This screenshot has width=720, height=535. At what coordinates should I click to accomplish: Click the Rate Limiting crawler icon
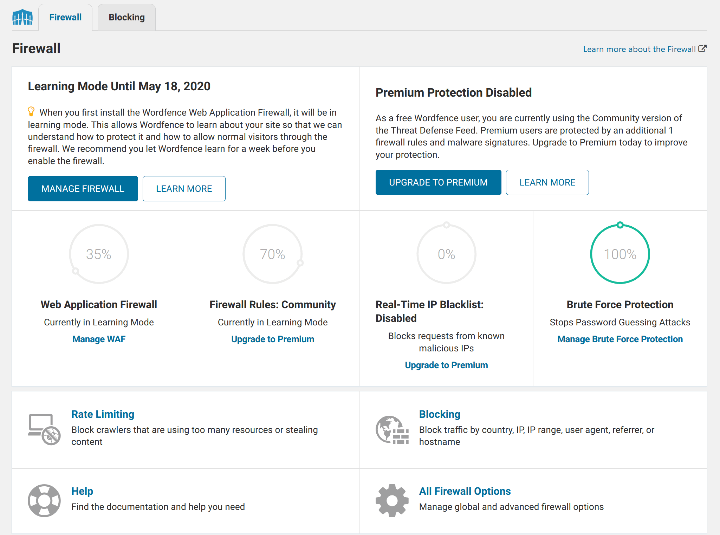tap(41, 428)
